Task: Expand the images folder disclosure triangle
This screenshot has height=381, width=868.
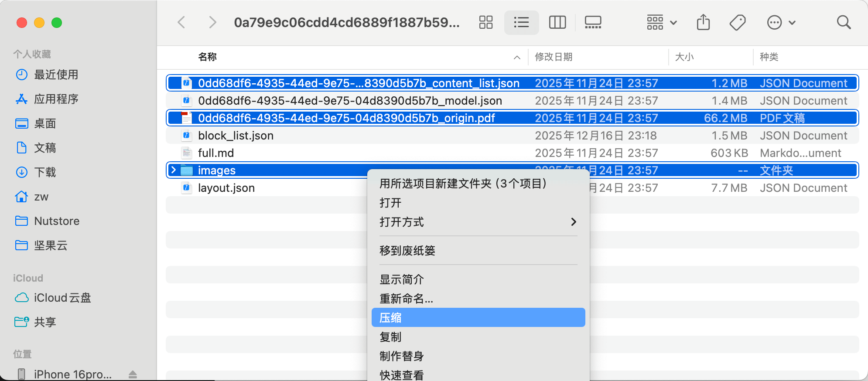Action: 174,170
